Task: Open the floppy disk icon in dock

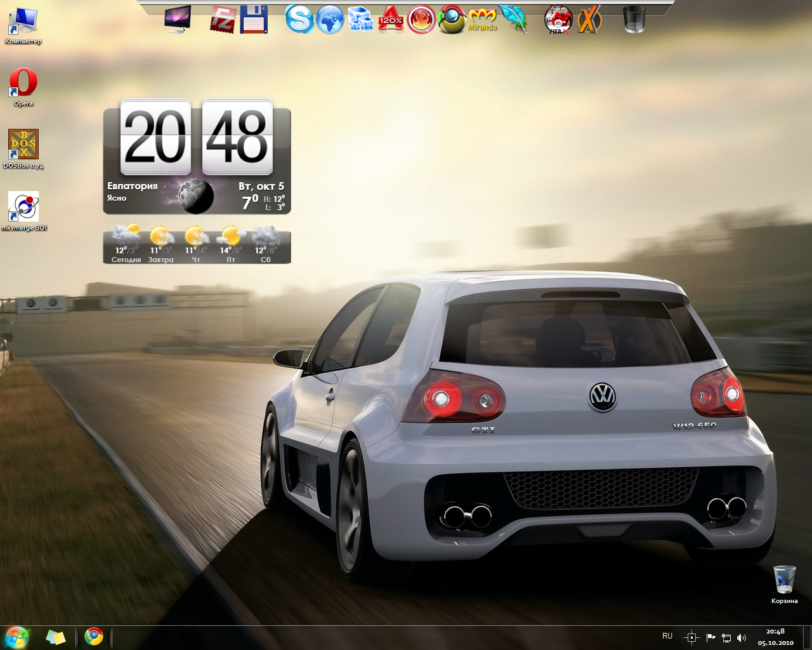Action: point(254,19)
